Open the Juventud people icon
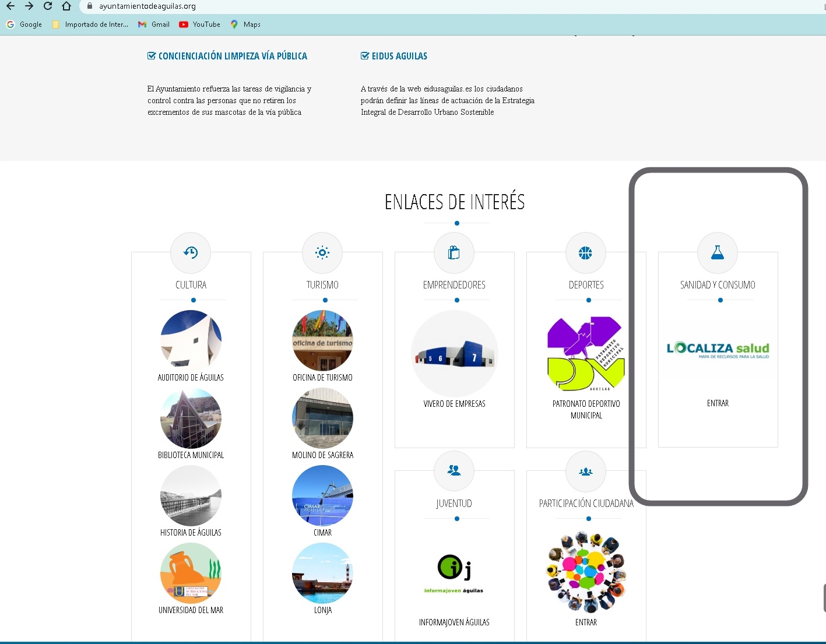 pyautogui.click(x=454, y=470)
